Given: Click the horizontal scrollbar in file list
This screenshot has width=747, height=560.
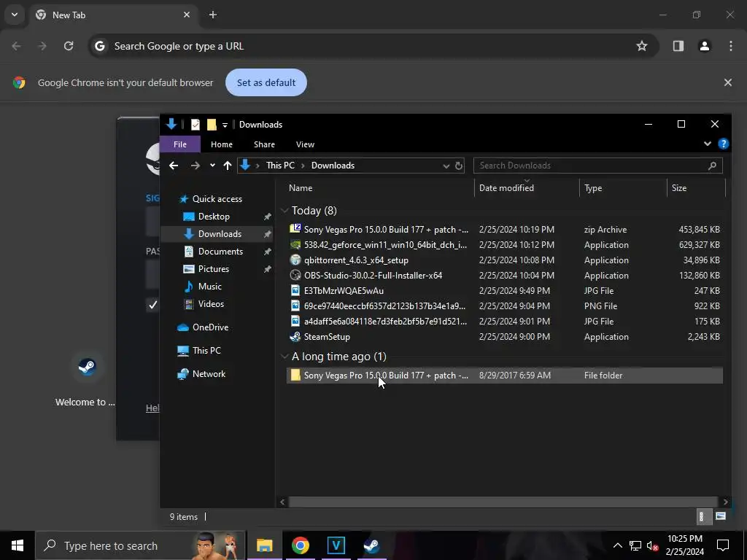Looking at the screenshot, I should [503, 502].
